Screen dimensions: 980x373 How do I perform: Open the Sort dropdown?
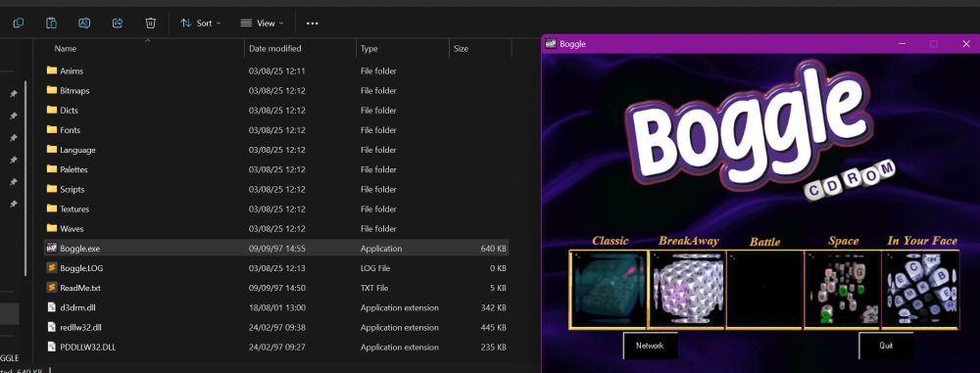(x=201, y=23)
